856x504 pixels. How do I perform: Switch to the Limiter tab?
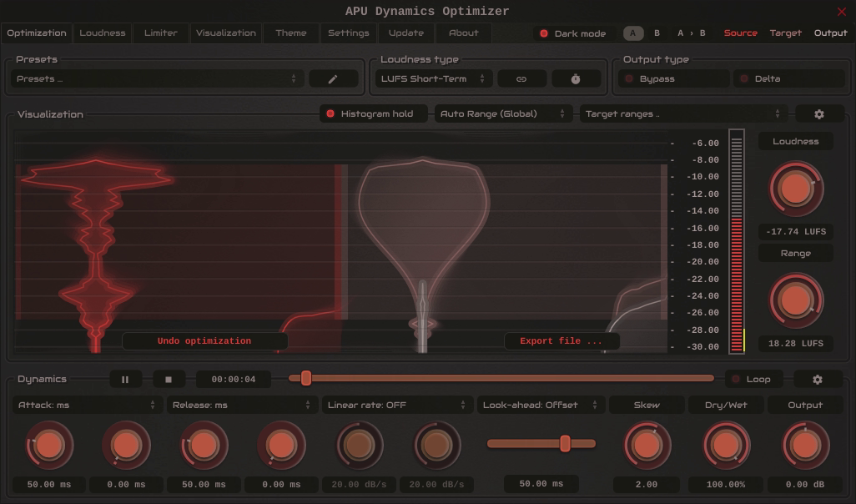[160, 33]
